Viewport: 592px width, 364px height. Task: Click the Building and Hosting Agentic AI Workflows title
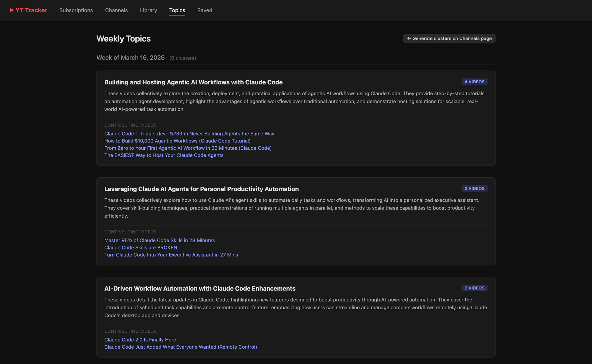tap(193, 82)
